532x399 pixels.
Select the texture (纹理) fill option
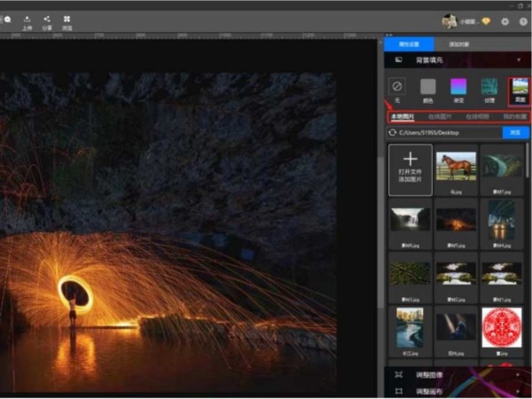click(489, 87)
